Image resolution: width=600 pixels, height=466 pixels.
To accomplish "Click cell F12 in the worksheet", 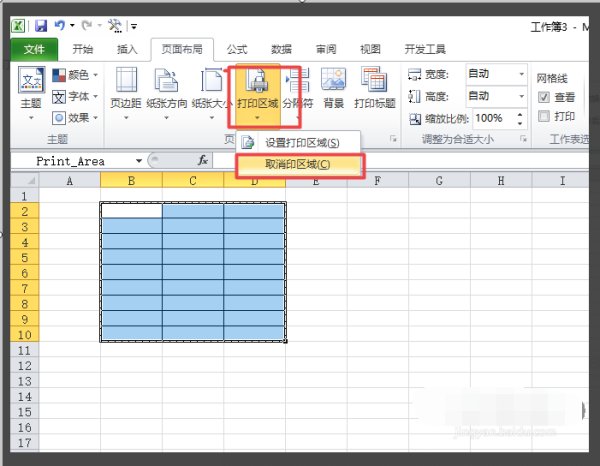I will (378, 365).
